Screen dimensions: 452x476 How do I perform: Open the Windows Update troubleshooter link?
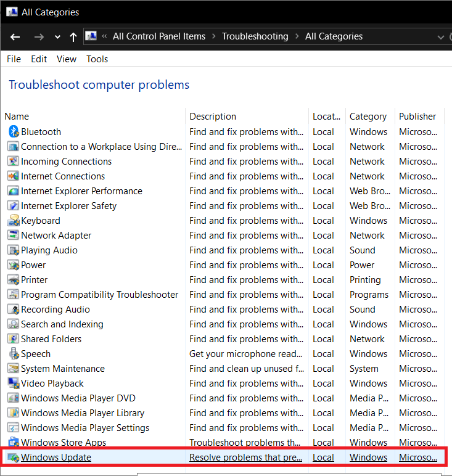pos(56,458)
